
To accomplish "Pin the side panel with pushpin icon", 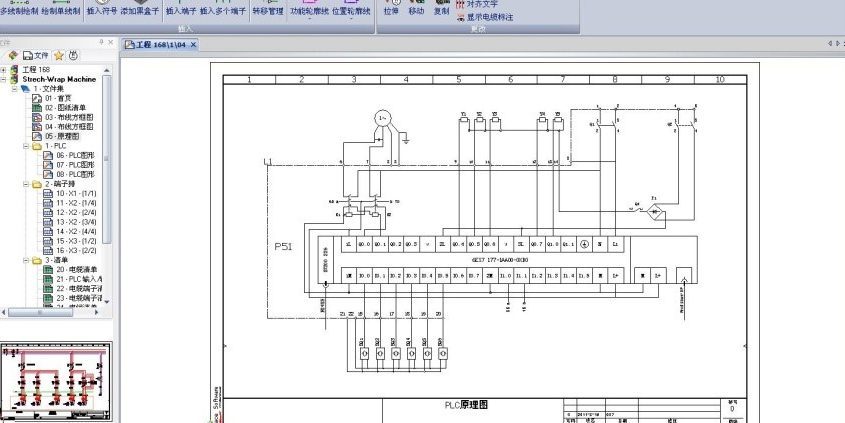I will 101,42.
